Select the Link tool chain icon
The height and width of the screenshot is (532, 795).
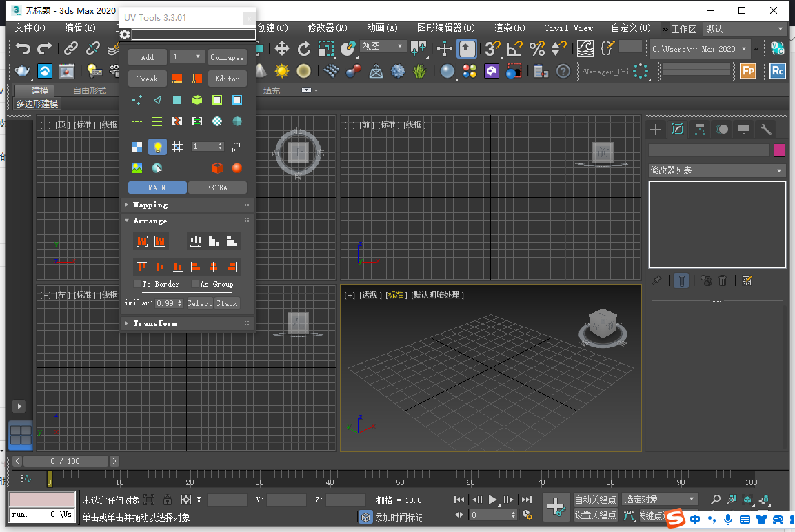71,49
